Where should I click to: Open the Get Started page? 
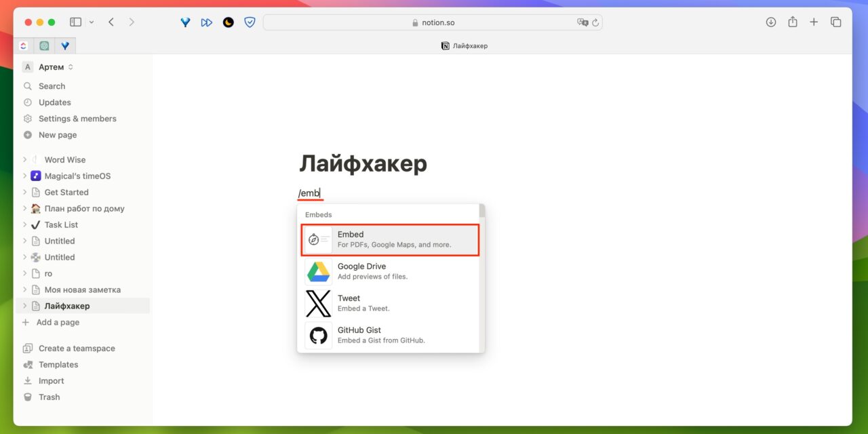coord(66,193)
